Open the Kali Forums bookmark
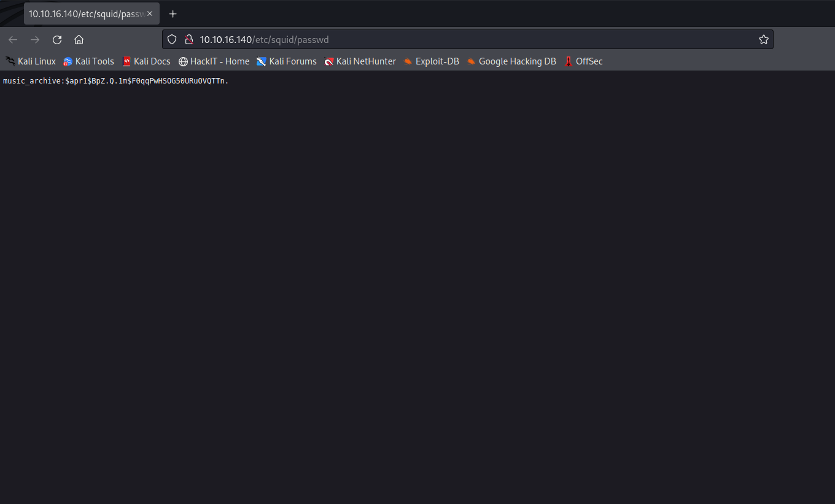Viewport: 835px width, 504px height. click(x=287, y=61)
